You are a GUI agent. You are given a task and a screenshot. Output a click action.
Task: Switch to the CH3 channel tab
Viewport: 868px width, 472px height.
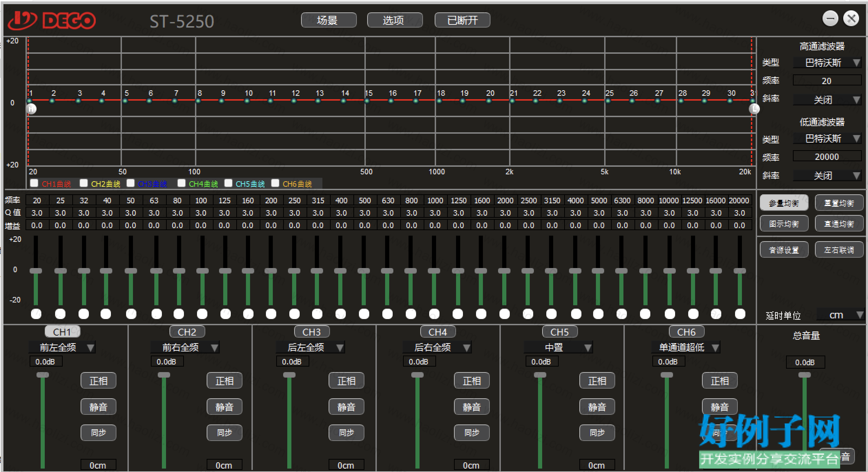(312, 332)
